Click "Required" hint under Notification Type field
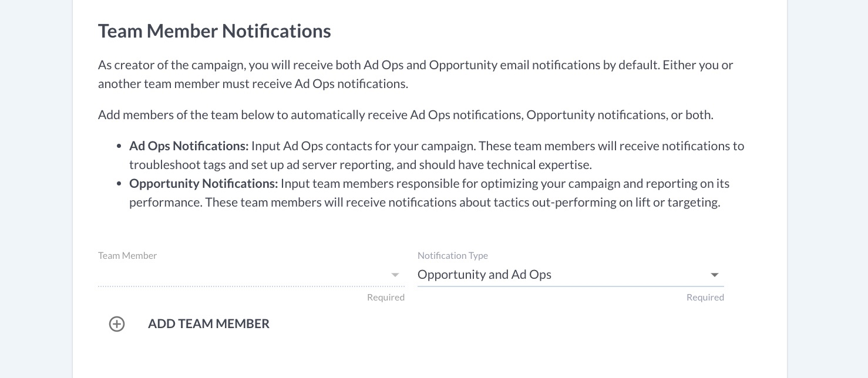The width and height of the screenshot is (868, 378). point(705,298)
